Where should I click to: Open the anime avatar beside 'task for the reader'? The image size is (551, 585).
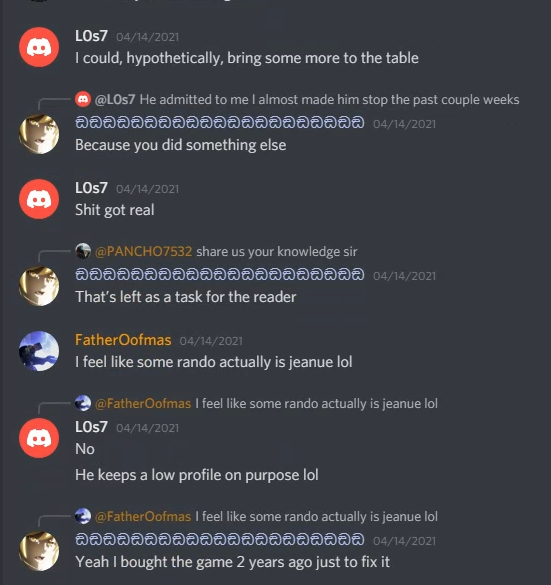coord(39,286)
